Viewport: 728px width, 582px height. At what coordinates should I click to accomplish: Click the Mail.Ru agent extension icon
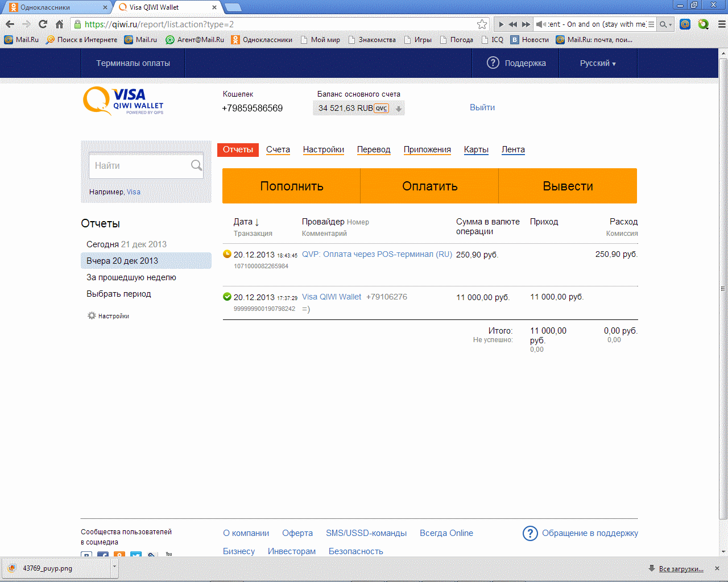coord(685,24)
